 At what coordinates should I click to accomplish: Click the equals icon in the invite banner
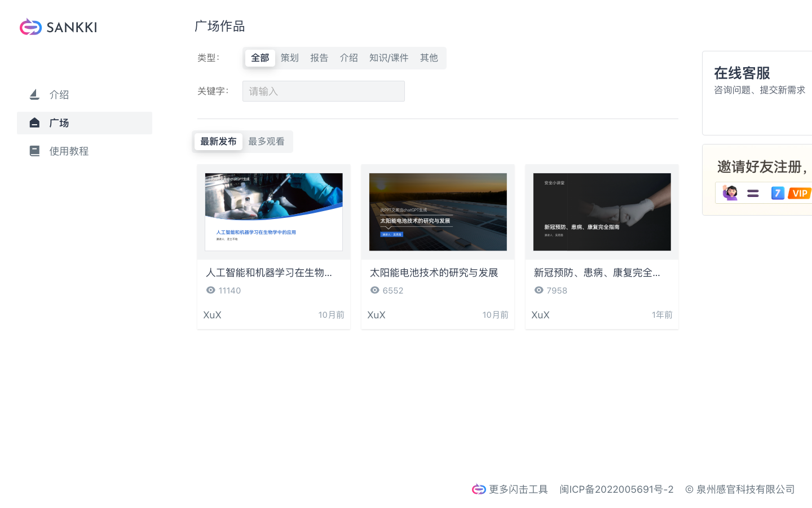coord(753,192)
